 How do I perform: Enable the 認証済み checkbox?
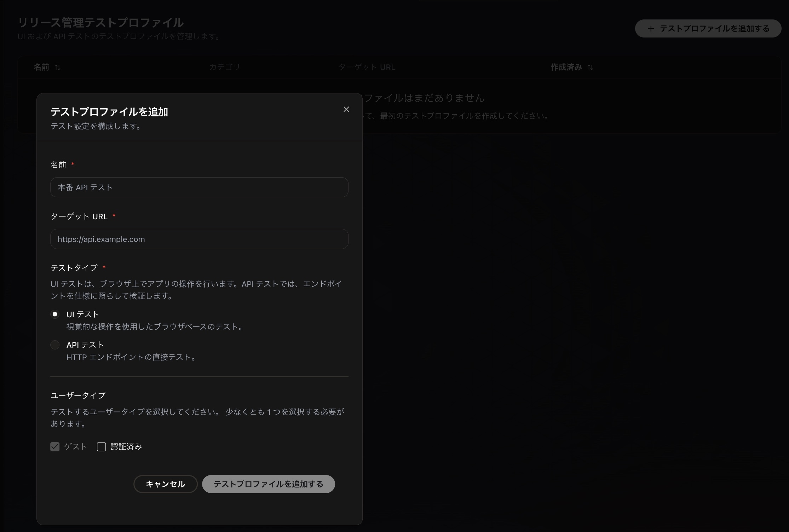pos(102,447)
